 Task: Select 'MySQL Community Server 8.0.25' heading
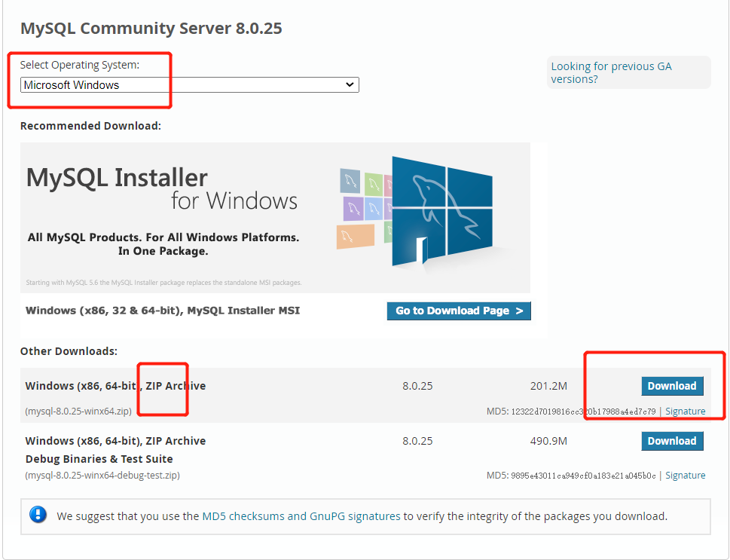pyautogui.click(x=151, y=29)
